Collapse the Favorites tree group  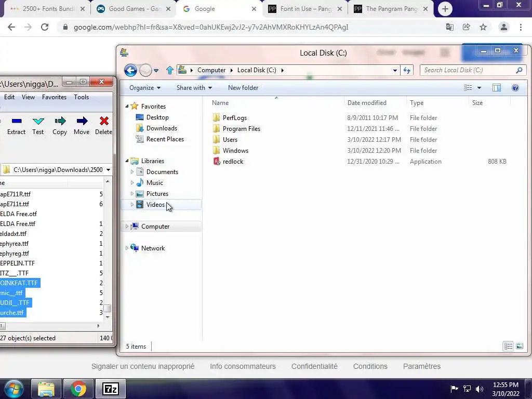(x=127, y=106)
